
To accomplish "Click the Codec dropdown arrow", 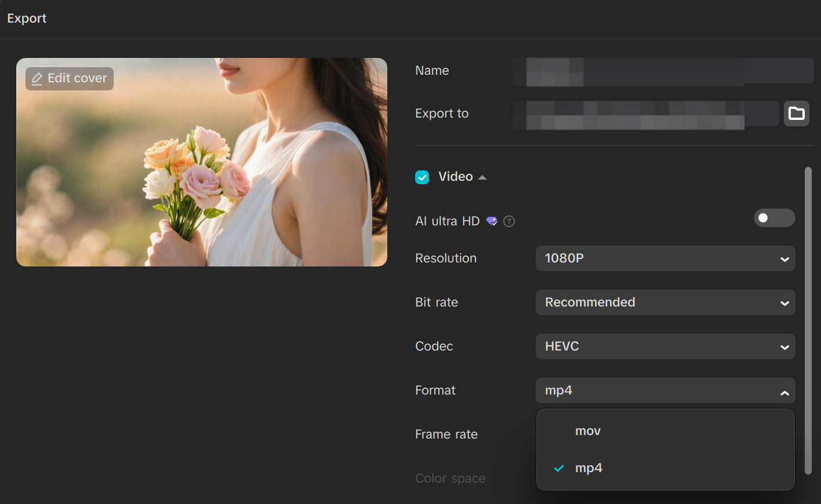I will coord(786,346).
